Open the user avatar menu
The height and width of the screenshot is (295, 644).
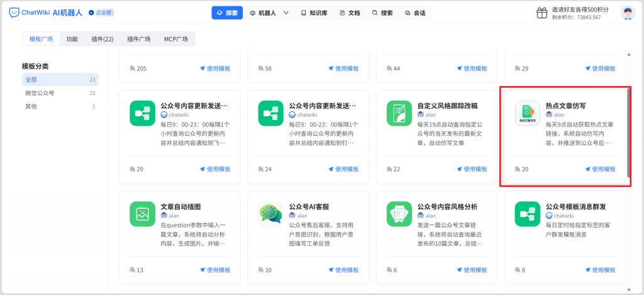pos(627,13)
